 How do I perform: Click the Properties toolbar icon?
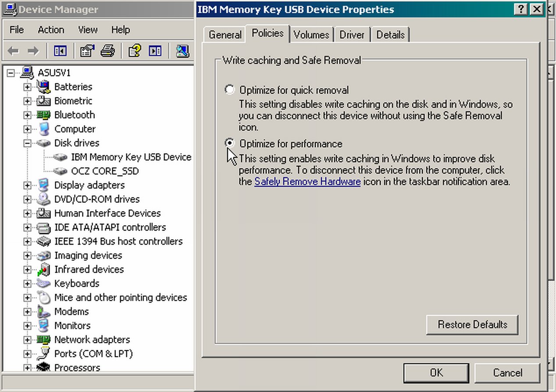click(87, 51)
